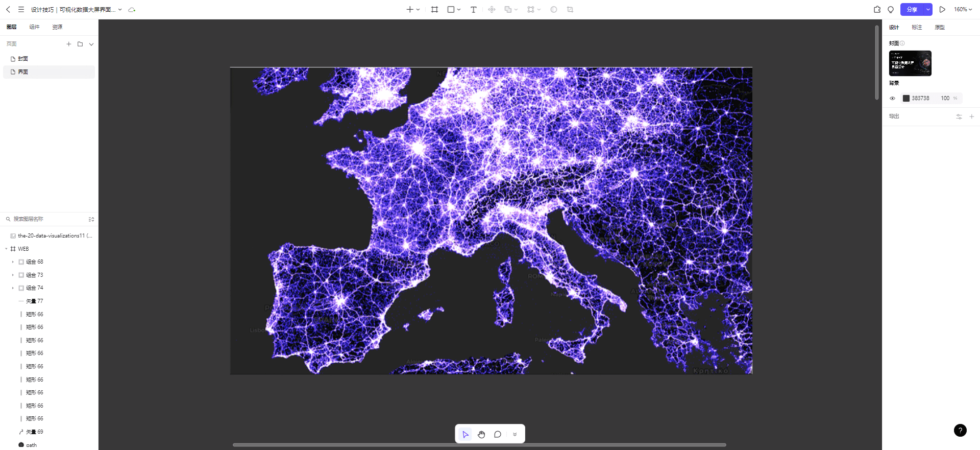The width and height of the screenshot is (980, 450).
Task: Switch to the 标注 inspect tab
Action: pos(917,28)
